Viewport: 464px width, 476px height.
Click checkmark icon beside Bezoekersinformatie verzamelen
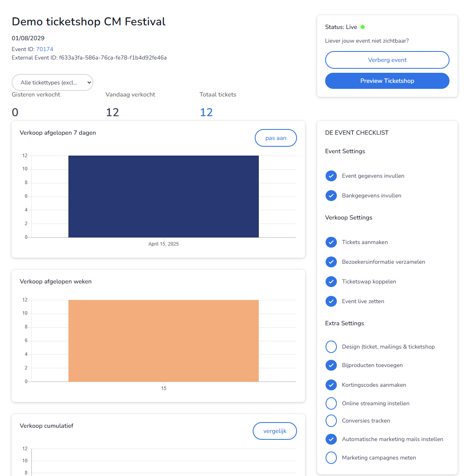click(331, 262)
